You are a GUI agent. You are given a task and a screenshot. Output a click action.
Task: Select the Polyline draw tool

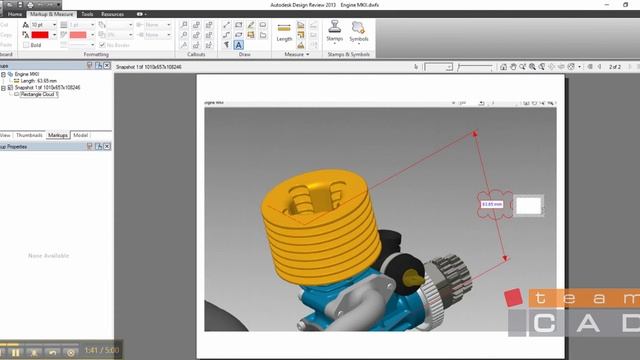click(x=227, y=35)
